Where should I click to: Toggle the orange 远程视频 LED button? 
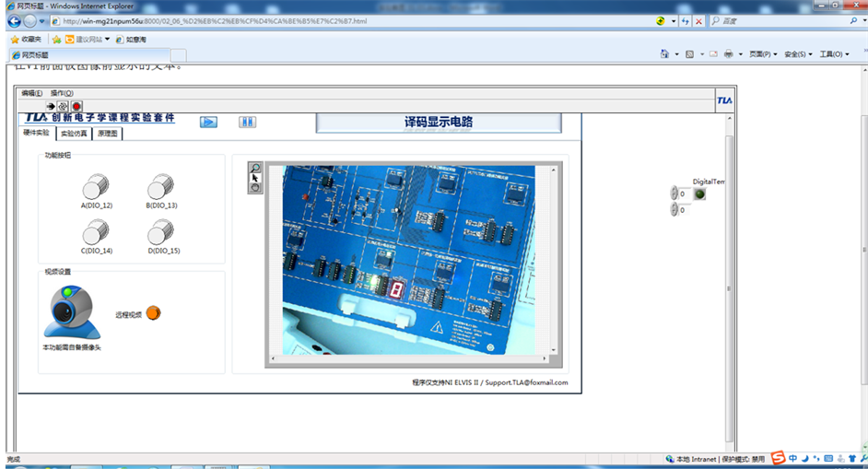(x=153, y=313)
